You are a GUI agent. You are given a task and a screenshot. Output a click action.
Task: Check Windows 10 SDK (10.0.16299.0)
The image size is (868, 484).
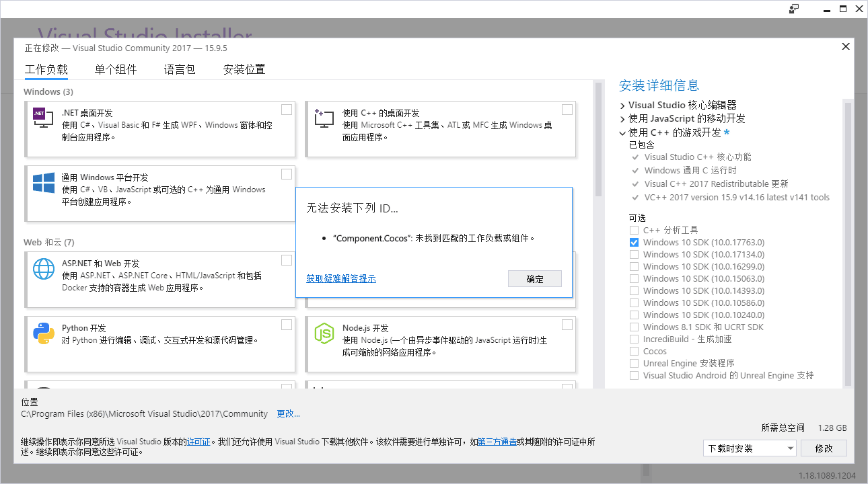coord(634,266)
